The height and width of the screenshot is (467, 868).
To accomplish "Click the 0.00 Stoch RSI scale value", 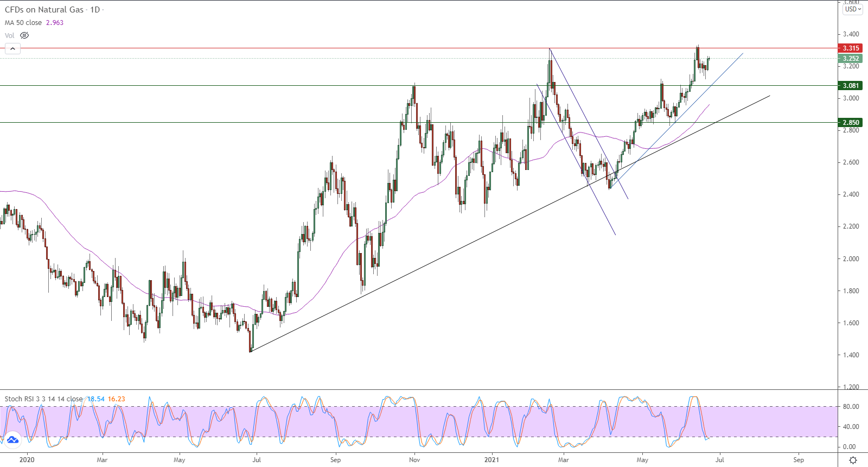I will 850,447.
